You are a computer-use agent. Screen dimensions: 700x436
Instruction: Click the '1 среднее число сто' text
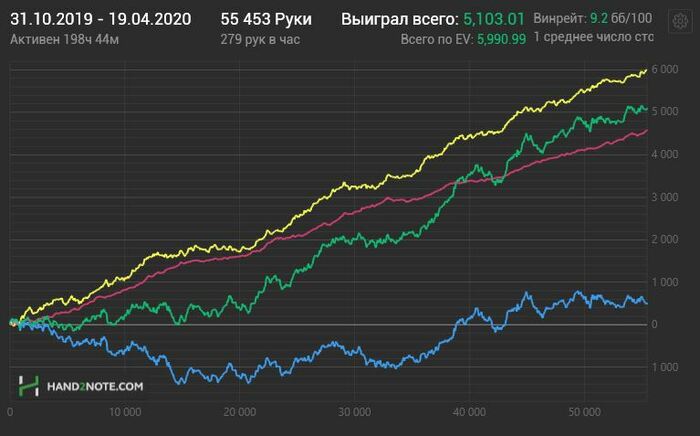(x=593, y=37)
